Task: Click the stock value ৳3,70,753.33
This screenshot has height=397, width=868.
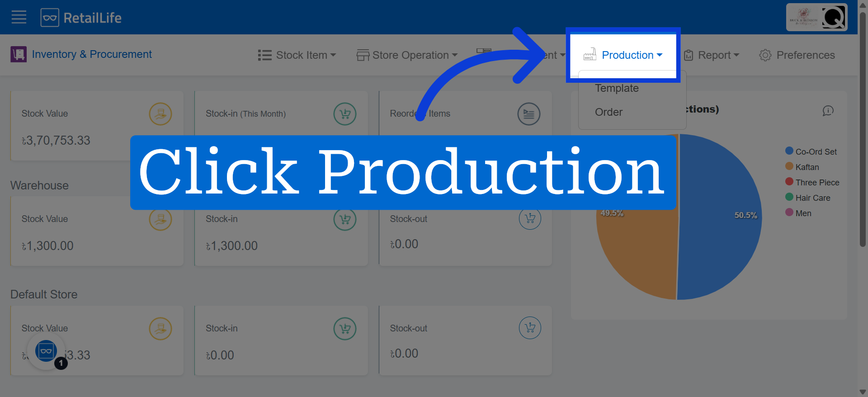Action: 56,141
